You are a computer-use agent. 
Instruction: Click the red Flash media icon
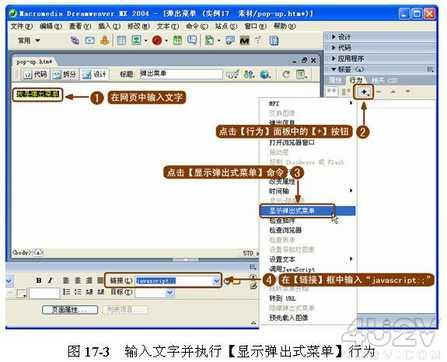pyautogui.click(x=157, y=41)
